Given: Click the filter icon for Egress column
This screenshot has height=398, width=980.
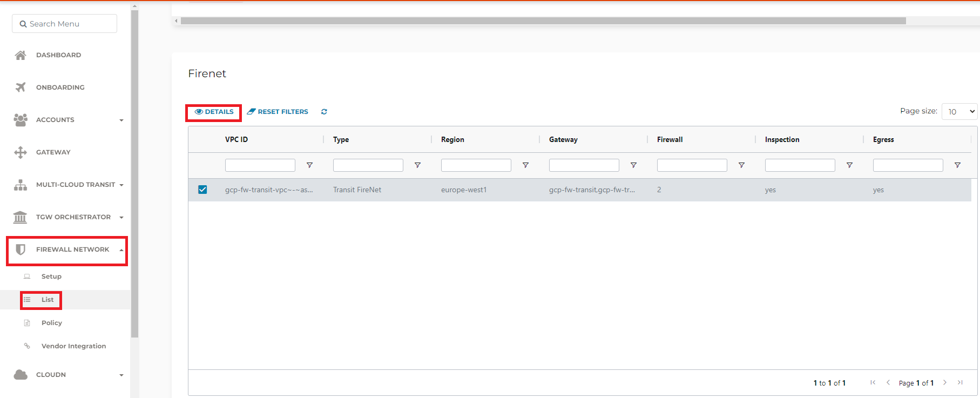Looking at the screenshot, I should (957, 165).
